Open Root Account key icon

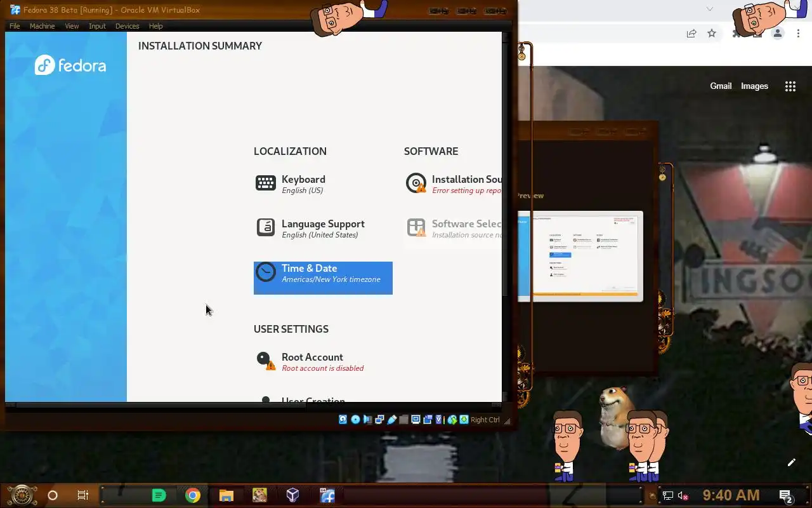coord(265,360)
